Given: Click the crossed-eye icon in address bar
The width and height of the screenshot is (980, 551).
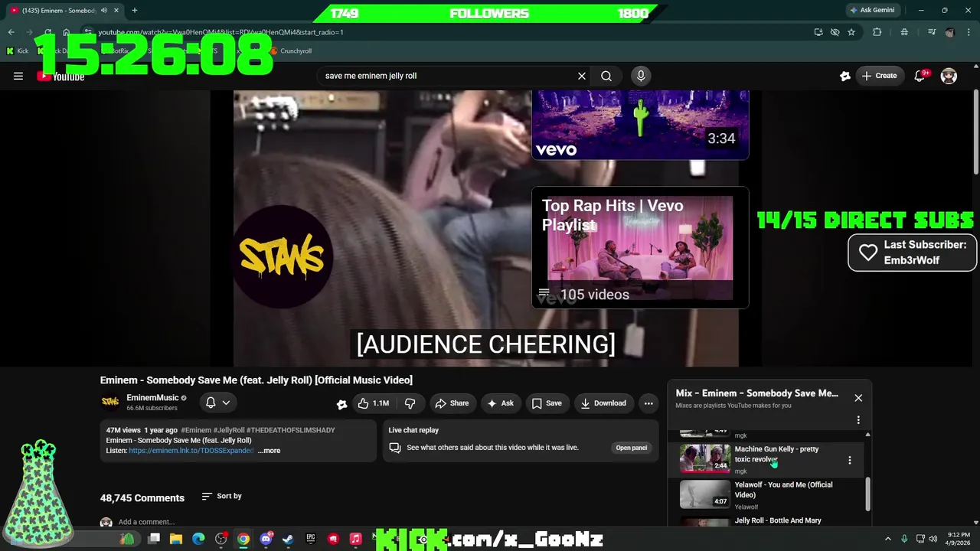Looking at the screenshot, I should (835, 32).
